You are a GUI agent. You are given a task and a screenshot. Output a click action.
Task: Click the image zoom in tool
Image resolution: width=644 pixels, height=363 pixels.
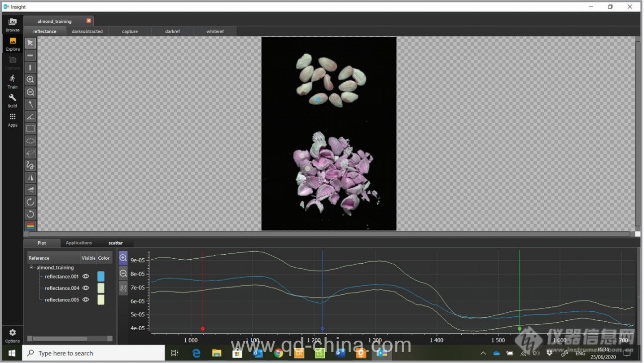pos(30,79)
